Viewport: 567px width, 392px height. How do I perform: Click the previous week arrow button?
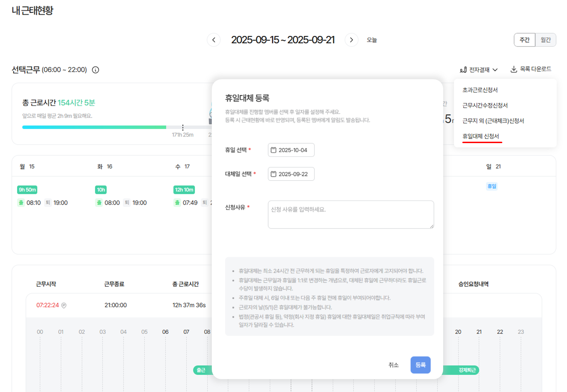(214, 40)
